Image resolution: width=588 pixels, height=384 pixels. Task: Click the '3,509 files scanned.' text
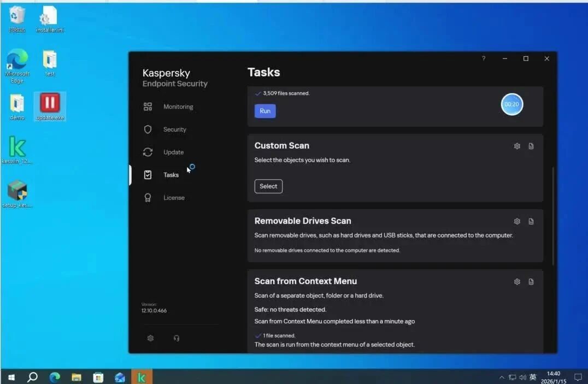coord(286,93)
